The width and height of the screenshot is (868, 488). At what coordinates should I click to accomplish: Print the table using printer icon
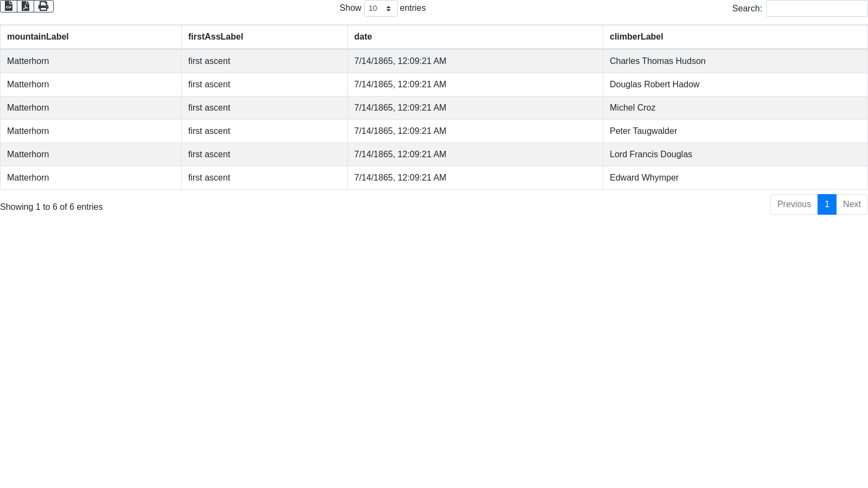pos(43,6)
